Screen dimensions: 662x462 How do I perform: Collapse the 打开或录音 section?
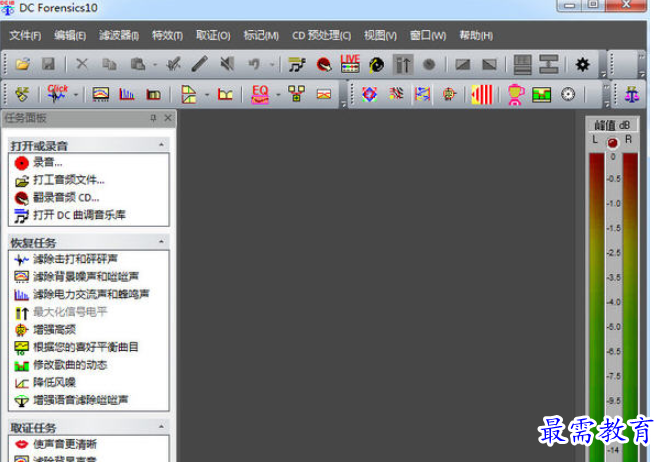[161, 145]
